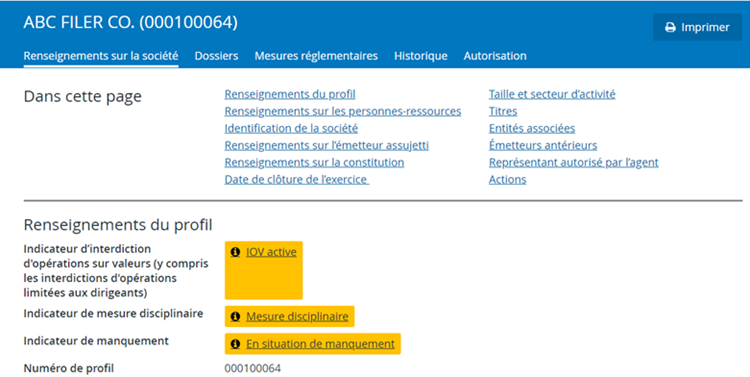The height and width of the screenshot is (377, 750).
Task: Open Renseignements sur l'émetteur assujetti link
Action: click(x=327, y=145)
